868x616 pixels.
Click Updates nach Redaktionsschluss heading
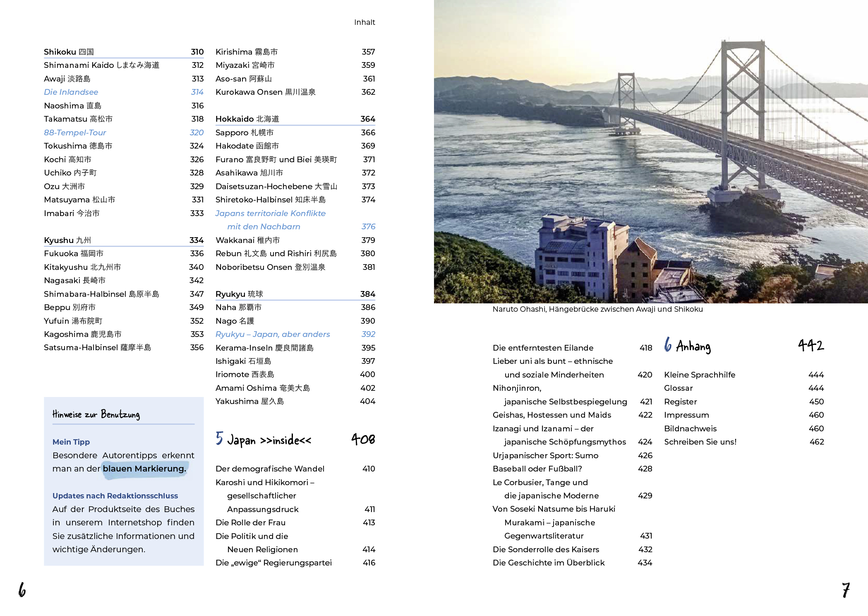click(115, 496)
